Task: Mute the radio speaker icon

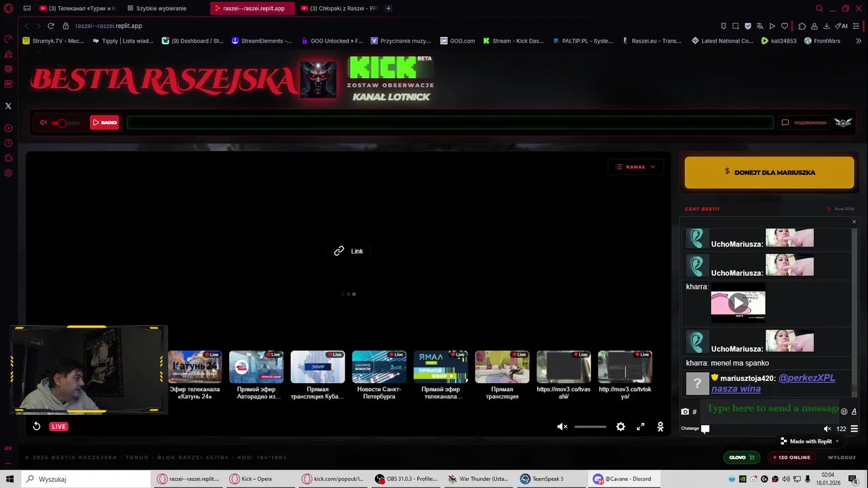Action: [x=43, y=123]
